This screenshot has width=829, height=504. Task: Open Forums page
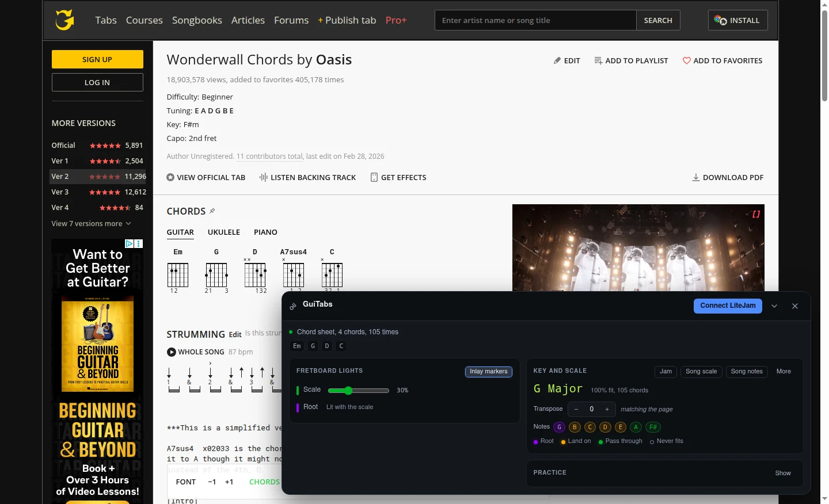coord(291,20)
